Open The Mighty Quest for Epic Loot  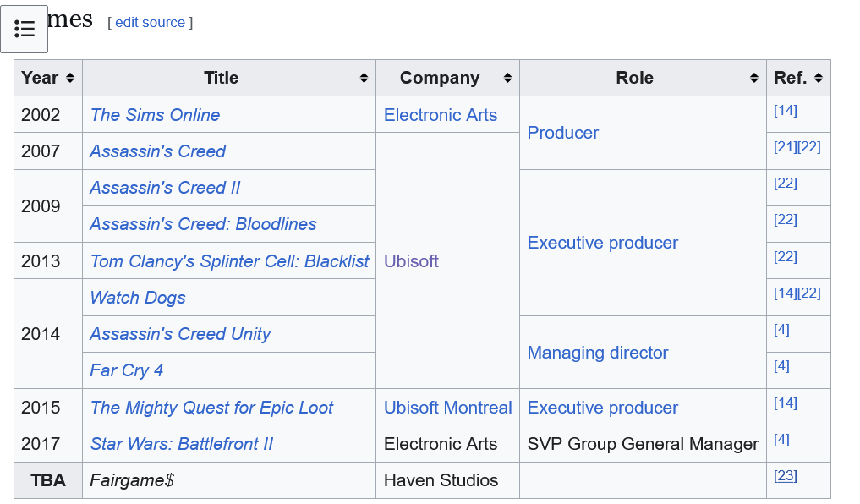(211, 408)
